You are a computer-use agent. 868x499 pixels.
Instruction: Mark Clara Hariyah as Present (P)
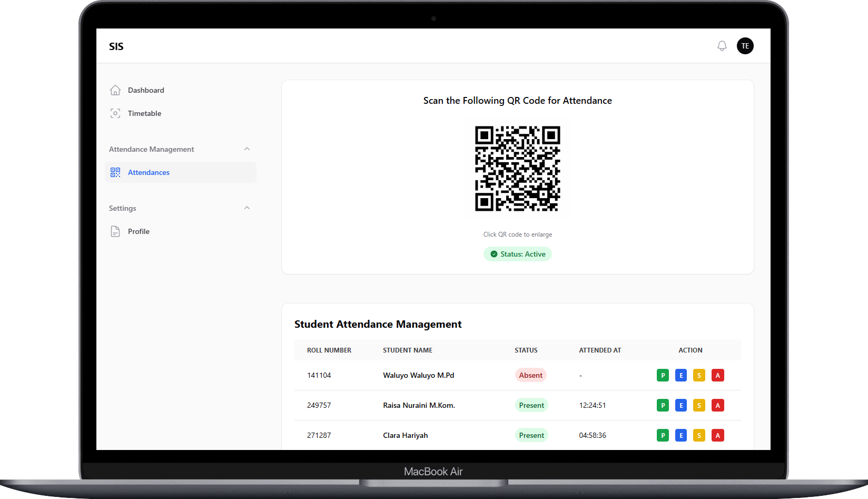coord(663,435)
